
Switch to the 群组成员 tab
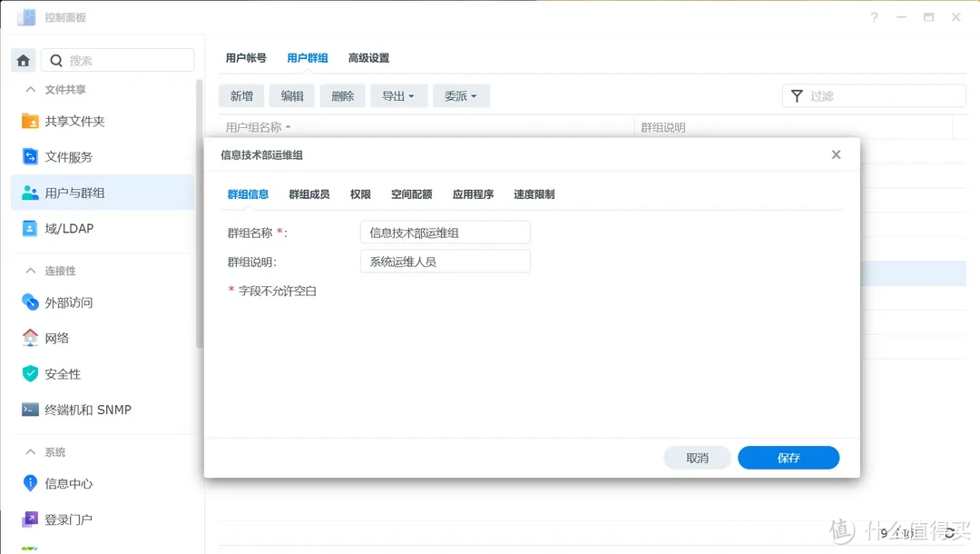[309, 193]
